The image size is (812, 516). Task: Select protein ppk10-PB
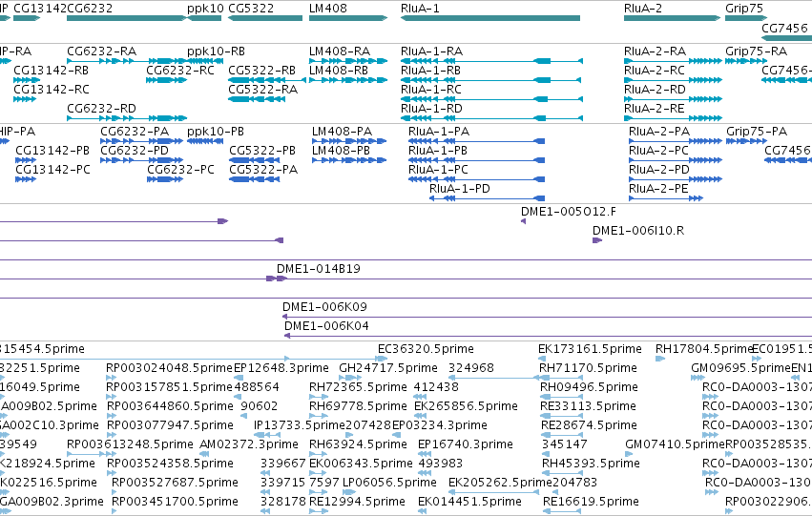(205, 141)
